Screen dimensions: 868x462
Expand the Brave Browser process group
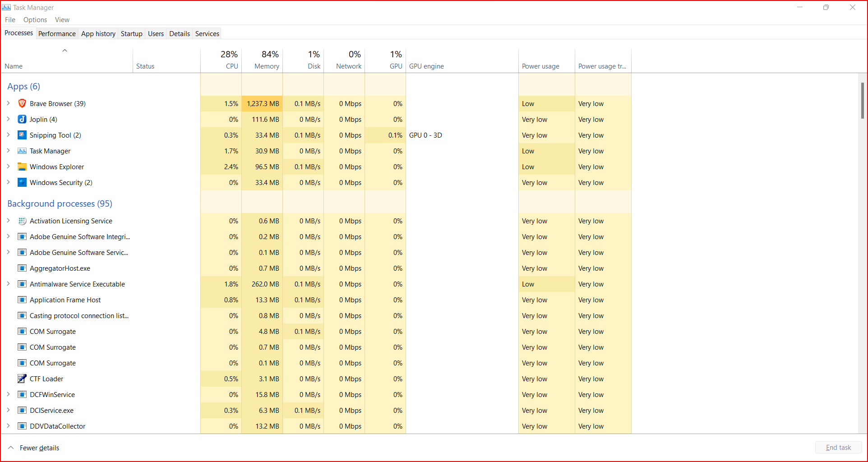tap(8, 103)
